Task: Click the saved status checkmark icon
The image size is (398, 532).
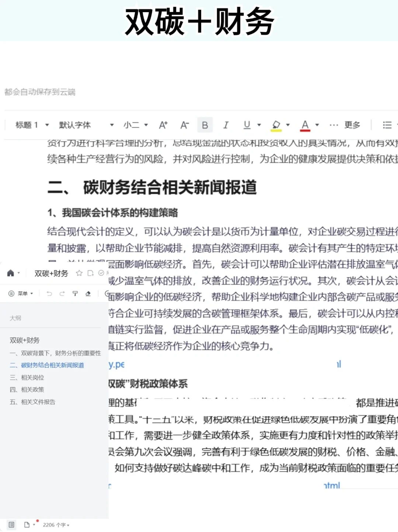Action: pos(101,273)
